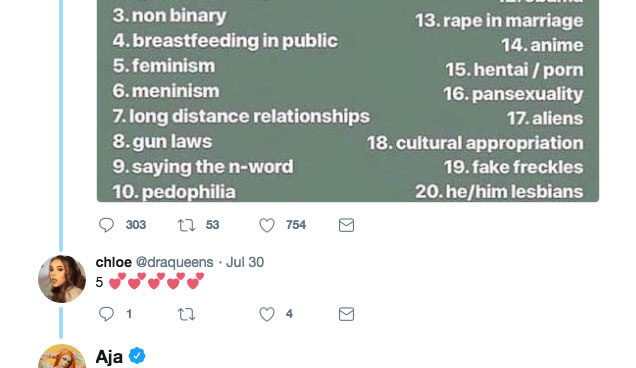The image size is (636, 368).
Task: Open Aja's profile avatar
Action: pos(62,356)
